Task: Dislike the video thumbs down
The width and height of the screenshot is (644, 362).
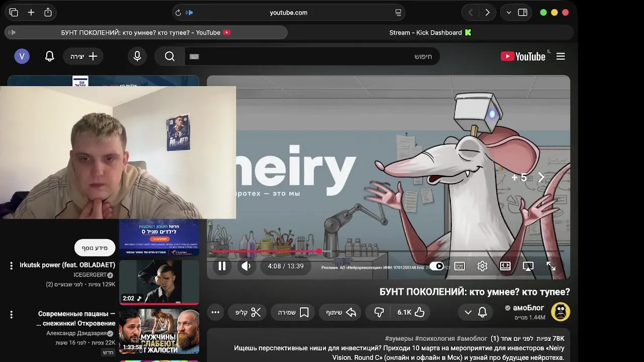Action: (x=379, y=312)
